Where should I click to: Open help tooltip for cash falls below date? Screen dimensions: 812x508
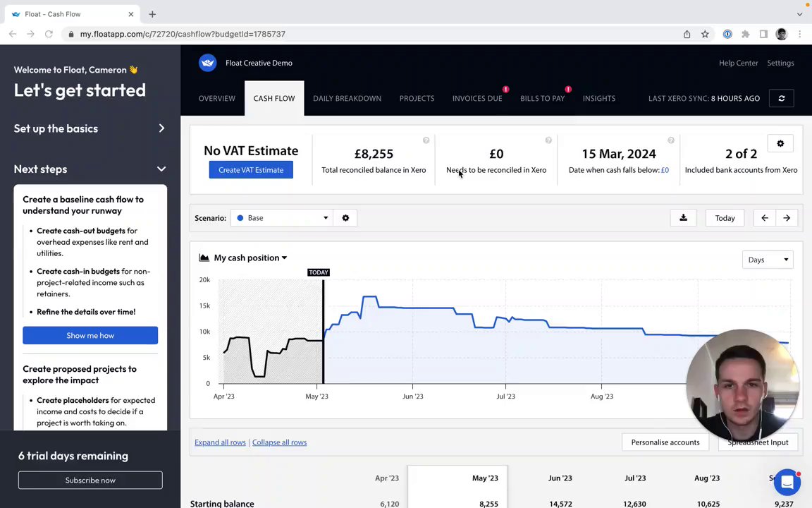click(x=670, y=140)
